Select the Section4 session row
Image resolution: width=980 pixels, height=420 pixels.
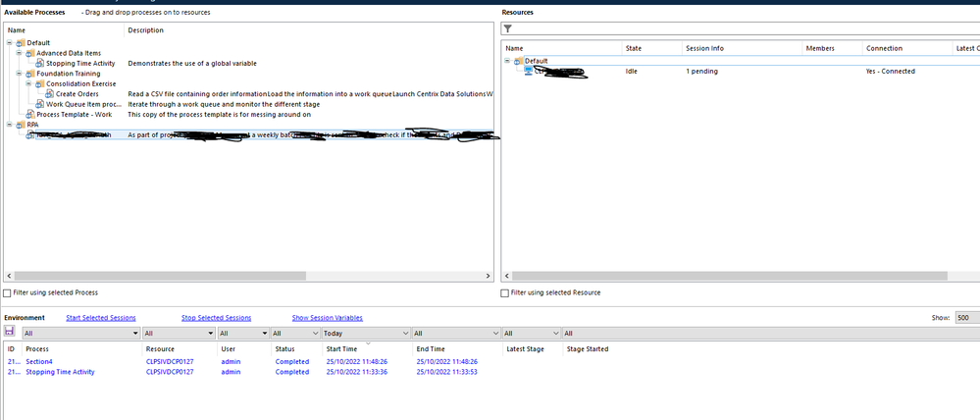pos(243,361)
